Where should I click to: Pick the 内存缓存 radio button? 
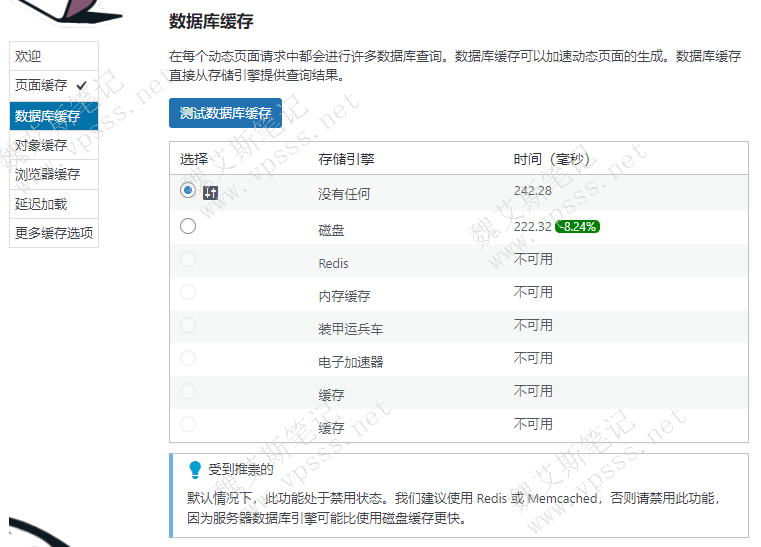point(188,293)
